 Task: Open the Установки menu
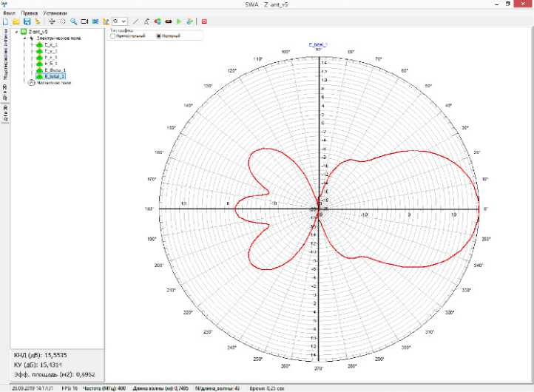click(x=55, y=13)
